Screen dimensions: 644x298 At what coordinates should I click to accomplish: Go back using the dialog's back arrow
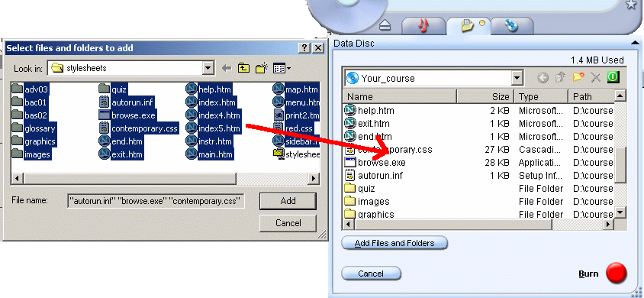coord(227,68)
